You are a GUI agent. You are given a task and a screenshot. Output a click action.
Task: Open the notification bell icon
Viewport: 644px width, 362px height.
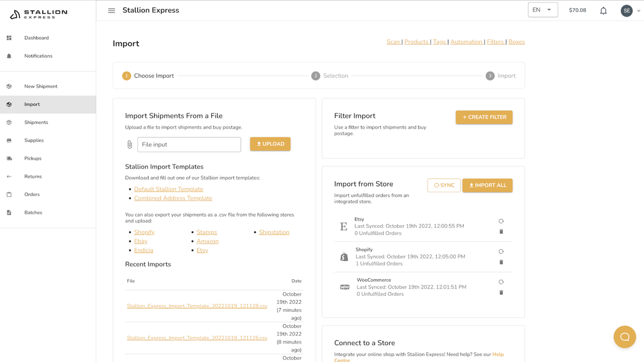click(603, 10)
